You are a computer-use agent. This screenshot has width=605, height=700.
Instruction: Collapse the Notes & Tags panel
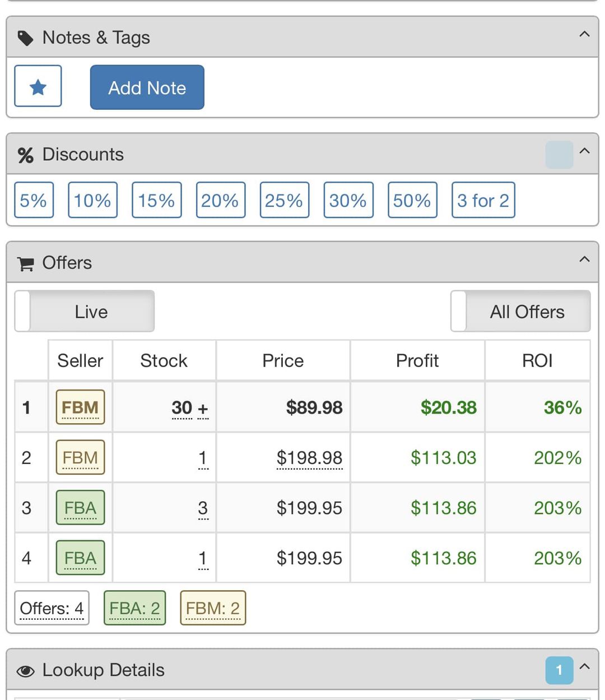coord(584,34)
